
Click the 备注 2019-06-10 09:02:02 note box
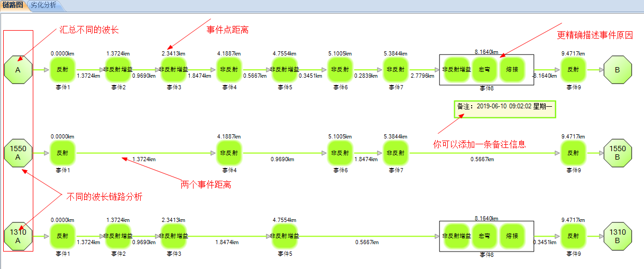[x=505, y=109]
